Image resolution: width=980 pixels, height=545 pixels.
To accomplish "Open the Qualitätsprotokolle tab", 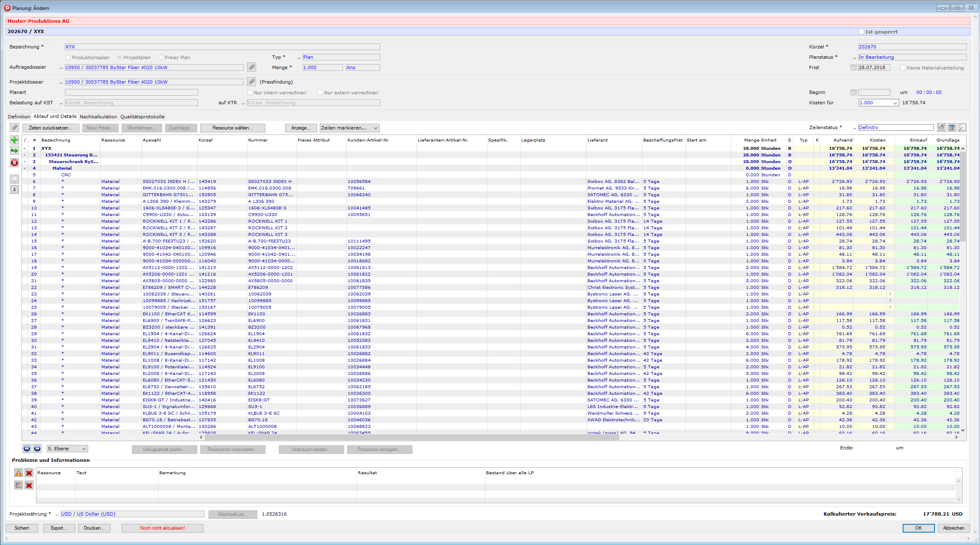I will click(x=142, y=117).
